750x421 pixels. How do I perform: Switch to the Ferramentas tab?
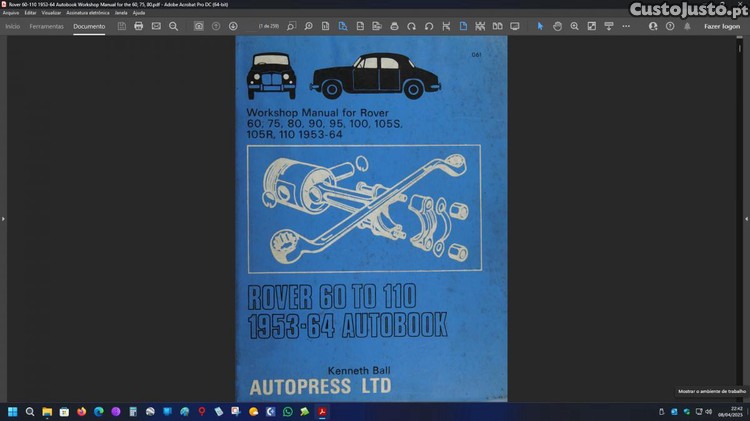point(46,26)
